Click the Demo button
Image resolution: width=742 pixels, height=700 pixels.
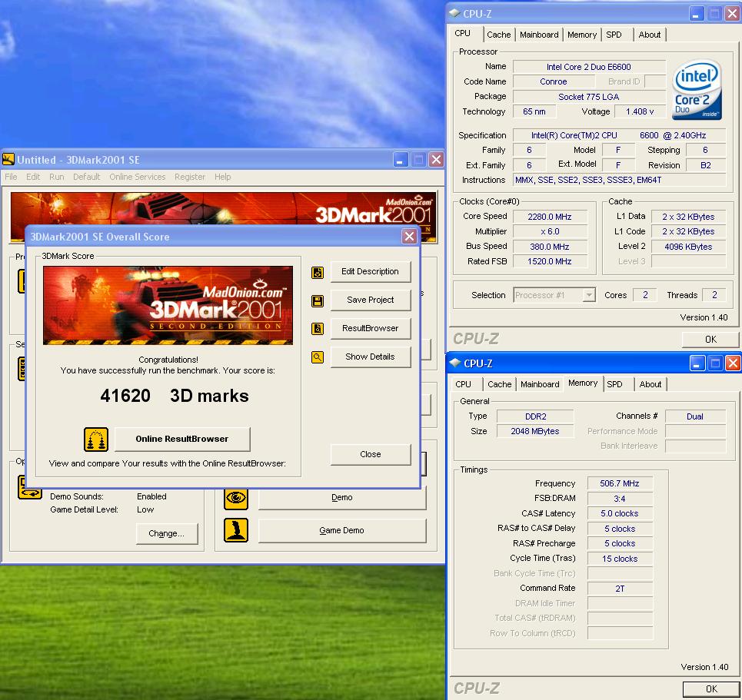pyautogui.click(x=341, y=498)
